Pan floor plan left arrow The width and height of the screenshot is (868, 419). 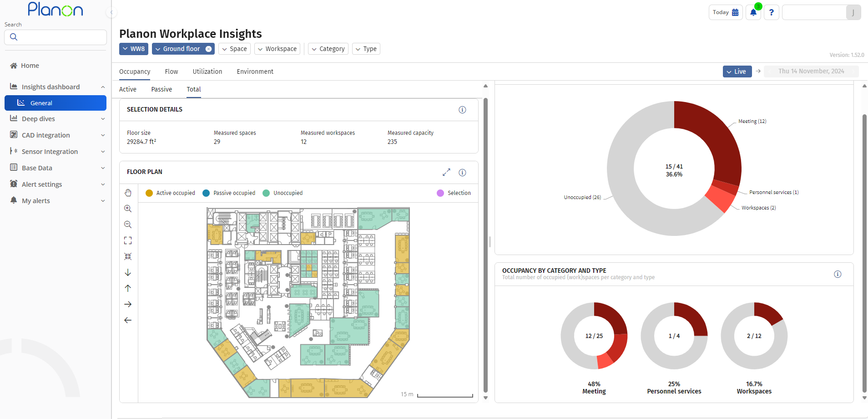(x=128, y=320)
